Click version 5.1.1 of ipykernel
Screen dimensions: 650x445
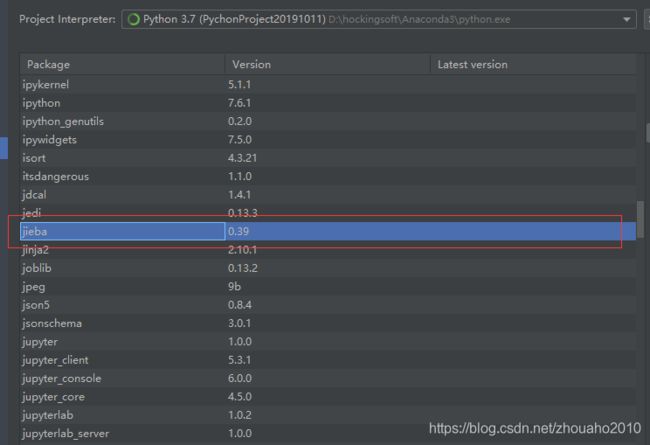(x=239, y=85)
